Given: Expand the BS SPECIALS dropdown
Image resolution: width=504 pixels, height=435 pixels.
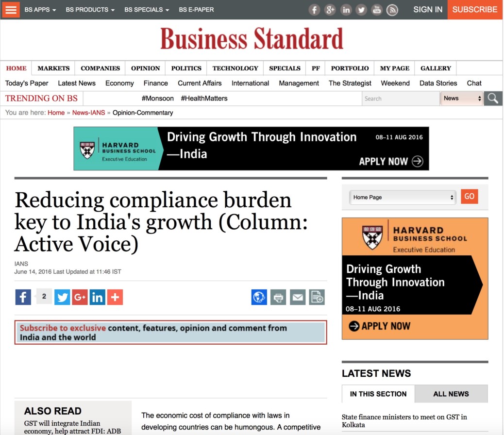Looking at the screenshot, I should click(147, 10).
